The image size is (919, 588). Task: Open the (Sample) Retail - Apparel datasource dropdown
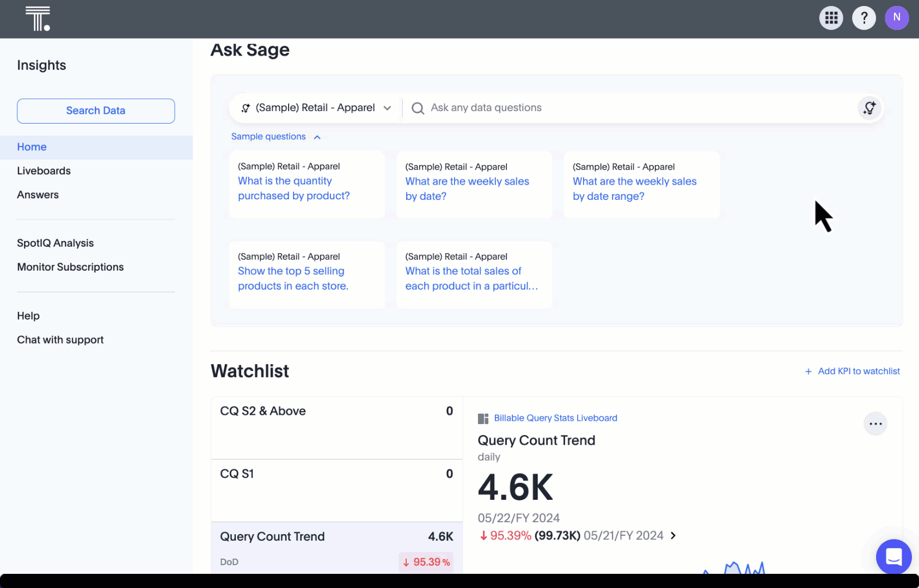pyautogui.click(x=388, y=108)
